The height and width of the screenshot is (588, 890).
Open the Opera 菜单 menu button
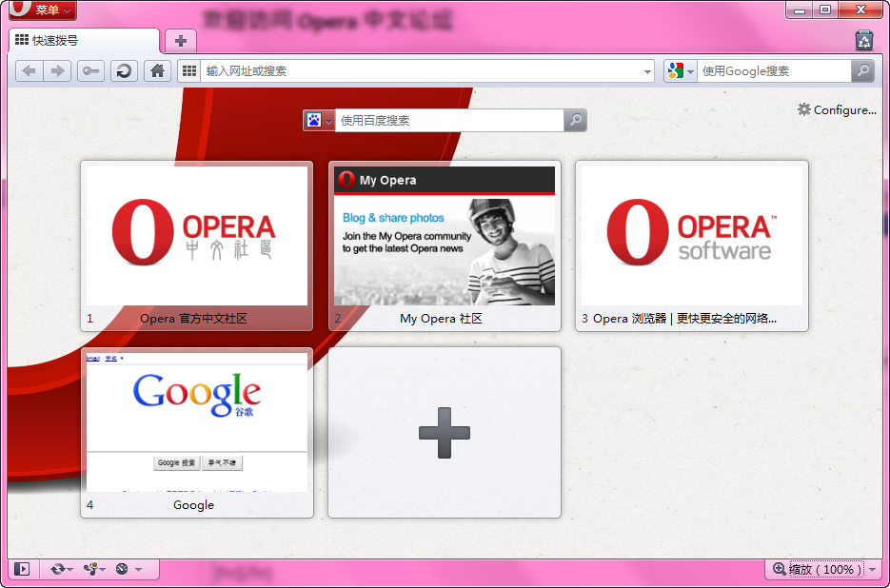[x=43, y=10]
